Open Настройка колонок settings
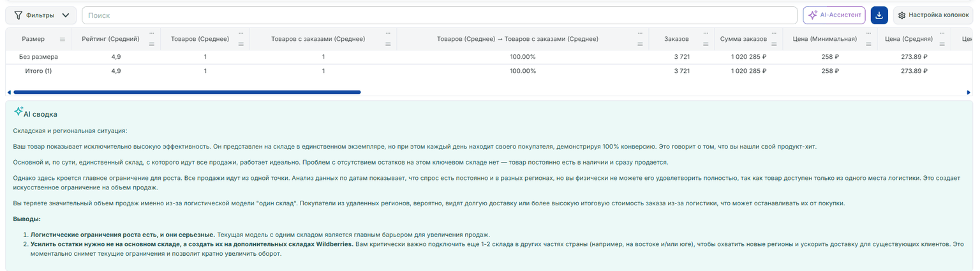The height and width of the screenshot is (271, 980). coord(933,15)
